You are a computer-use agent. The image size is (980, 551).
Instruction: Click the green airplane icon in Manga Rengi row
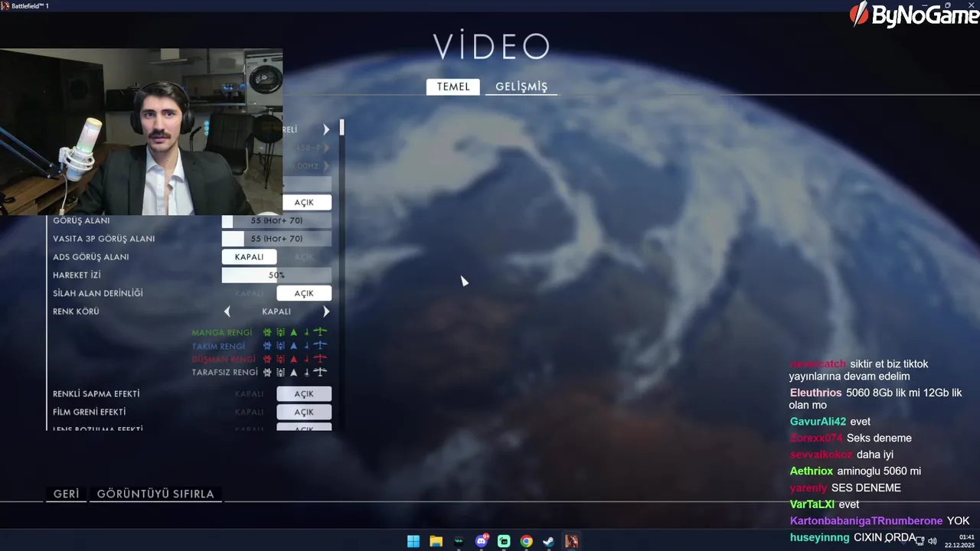[320, 332]
